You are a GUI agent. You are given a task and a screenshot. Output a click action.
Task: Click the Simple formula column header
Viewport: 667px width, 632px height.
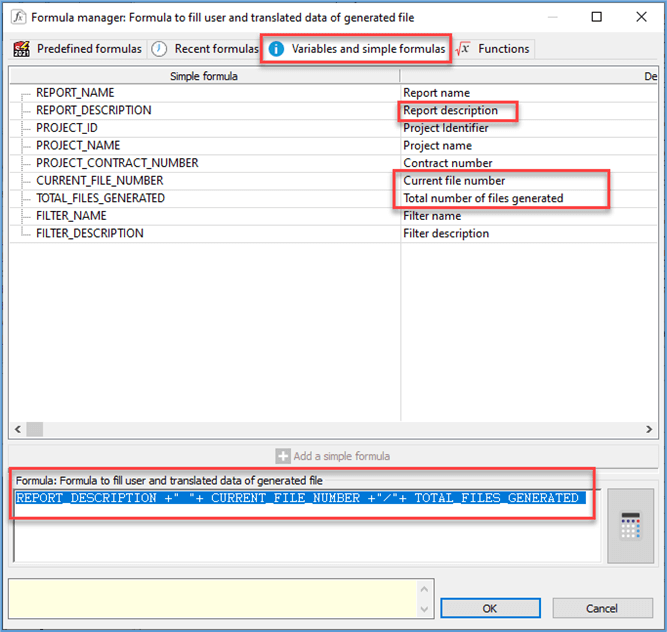click(204, 76)
